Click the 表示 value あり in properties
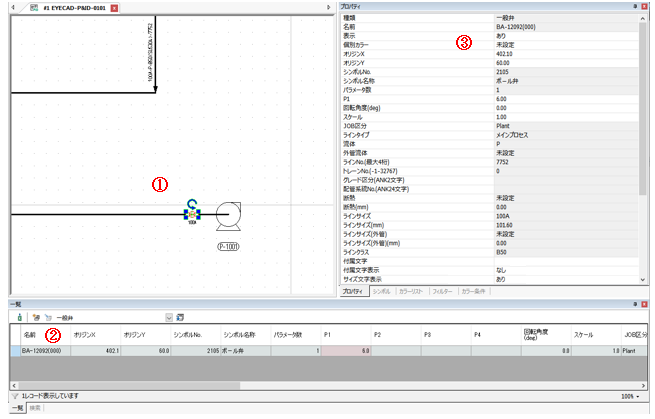The image size is (655, 419). [566, 36]
